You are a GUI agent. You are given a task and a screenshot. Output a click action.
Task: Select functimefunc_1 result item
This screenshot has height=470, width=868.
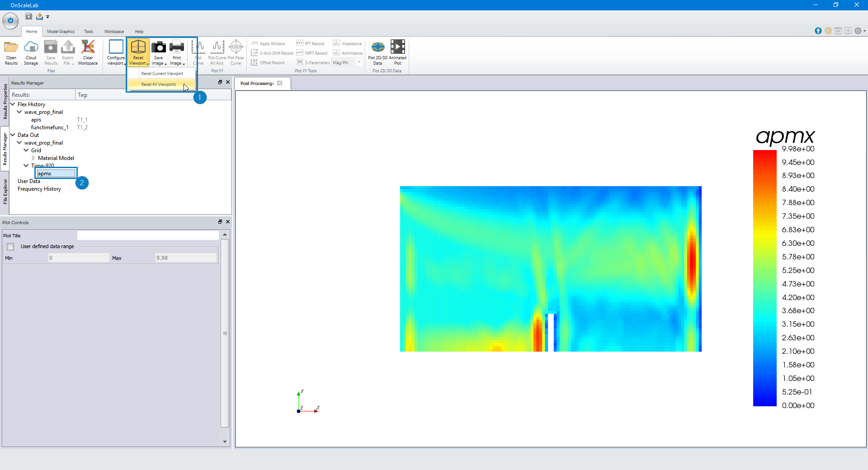50,127
